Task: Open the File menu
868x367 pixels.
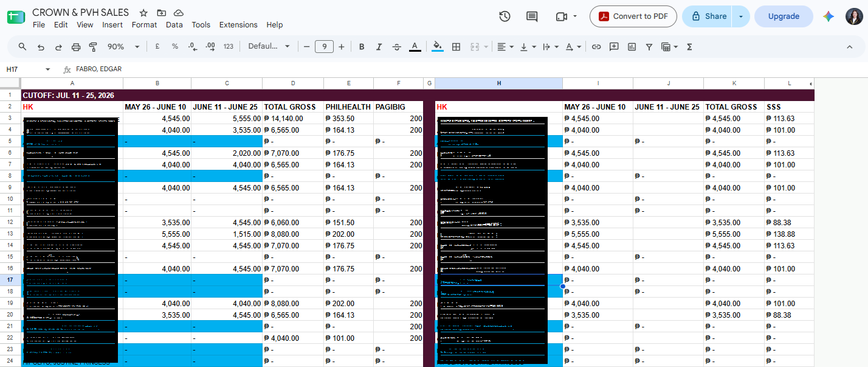Action: click(x=39, y=25)
